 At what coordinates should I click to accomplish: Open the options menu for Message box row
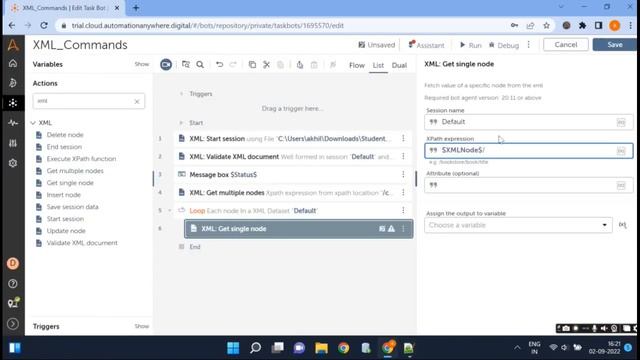pos(403,174)
